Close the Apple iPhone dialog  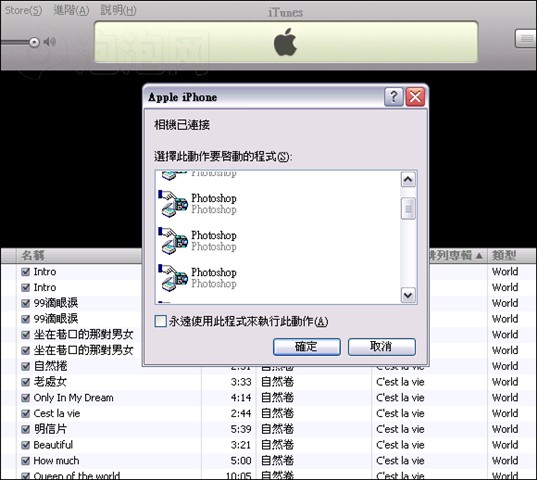coord(415,97)
